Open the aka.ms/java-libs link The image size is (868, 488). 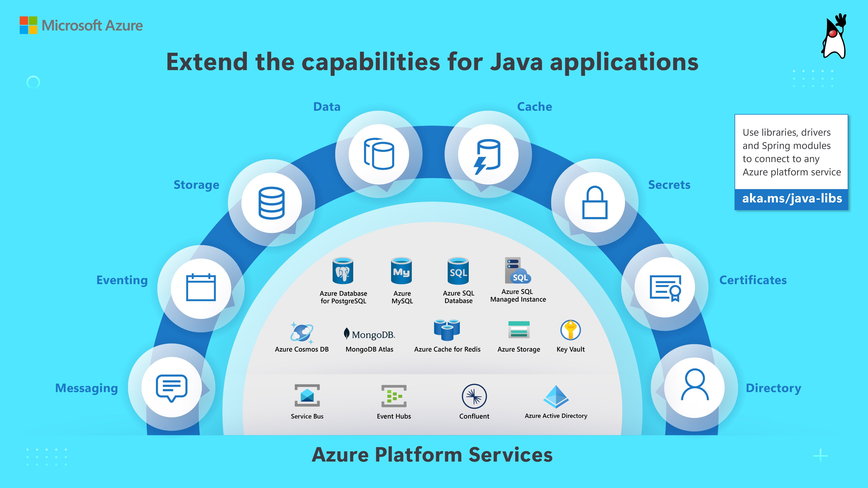791,199
